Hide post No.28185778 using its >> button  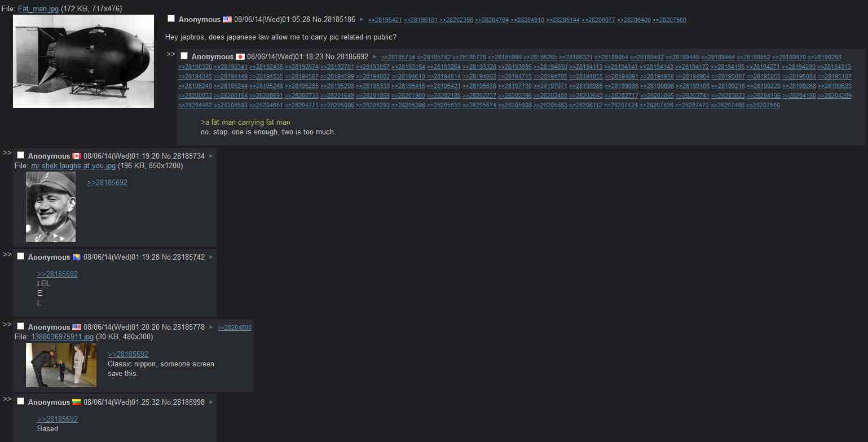pos(7,325)
